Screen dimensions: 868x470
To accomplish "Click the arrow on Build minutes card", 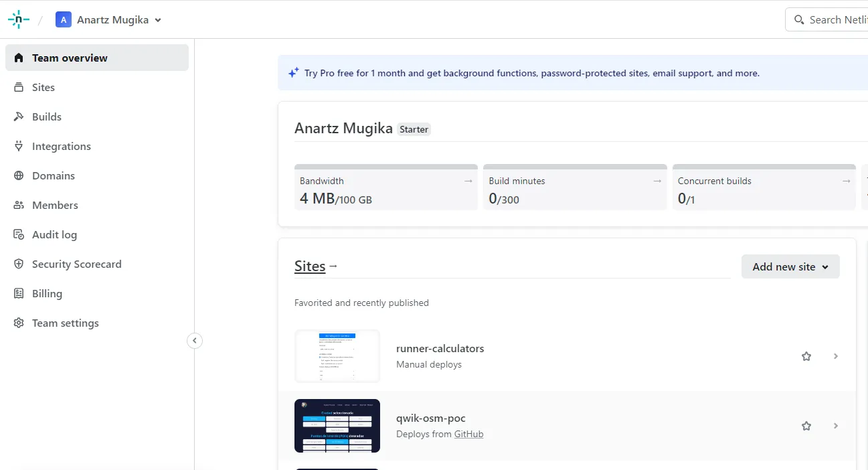I will 658,181.
